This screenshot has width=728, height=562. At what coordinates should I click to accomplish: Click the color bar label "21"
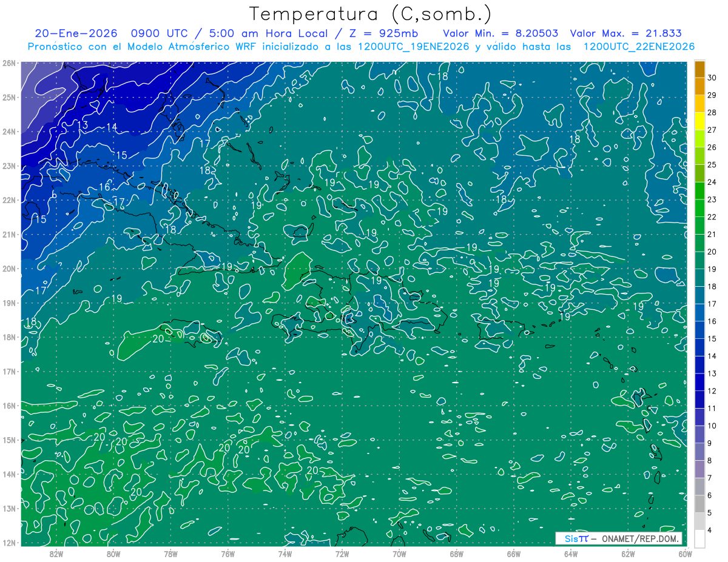tap(712, 235)
